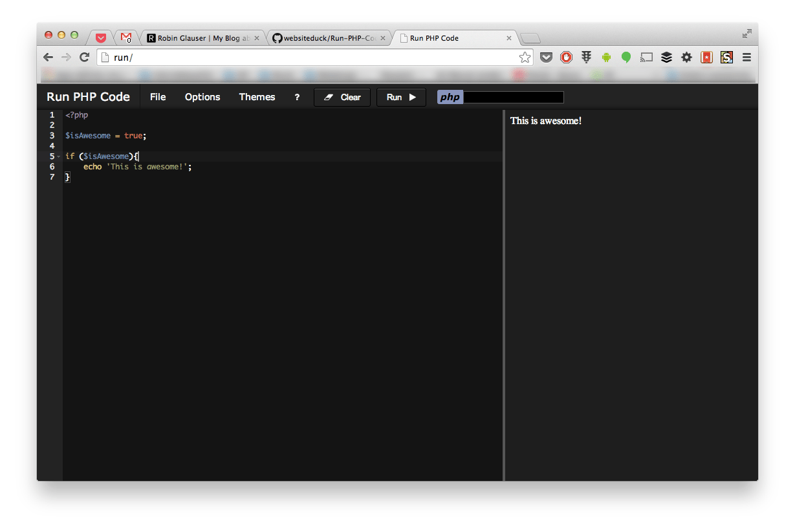The image size is (795, 532).
Task: Open the Chrome hamburger menu
Action: (746, 57)
